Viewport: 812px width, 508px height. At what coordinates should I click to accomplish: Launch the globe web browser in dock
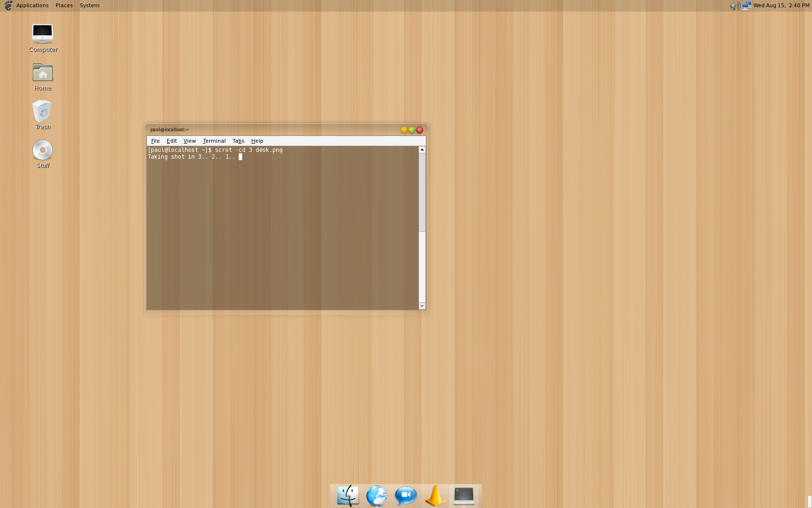(377, 496)
